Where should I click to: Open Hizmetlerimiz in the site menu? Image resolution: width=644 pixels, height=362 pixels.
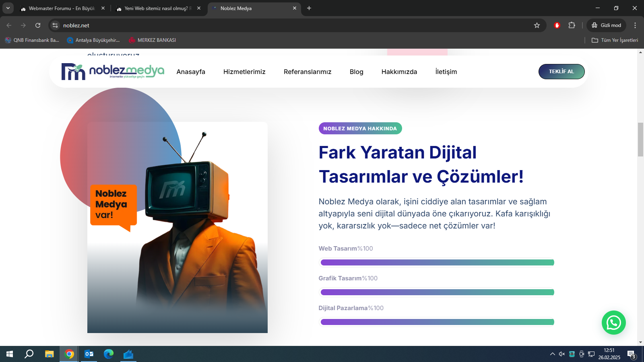click(244, 72)
